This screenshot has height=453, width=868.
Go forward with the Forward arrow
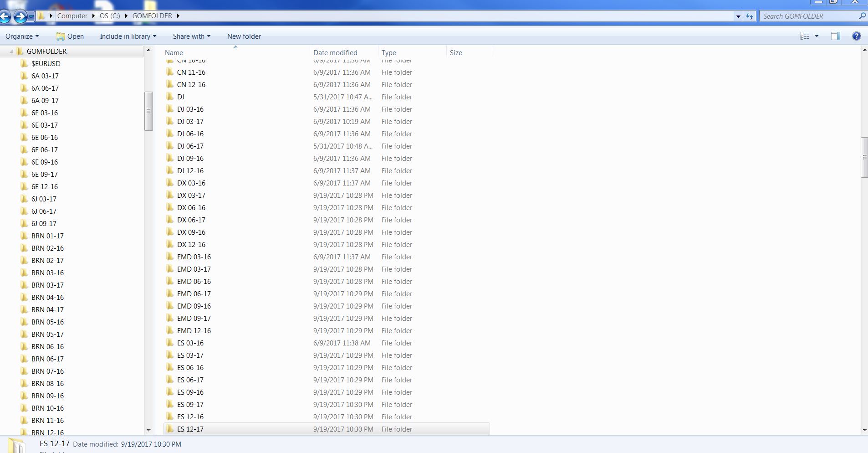point(20,17)
